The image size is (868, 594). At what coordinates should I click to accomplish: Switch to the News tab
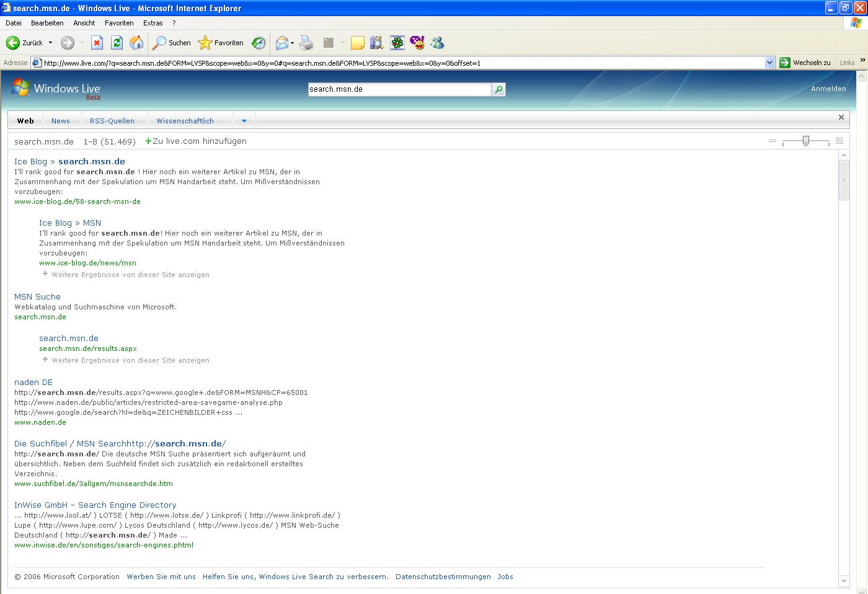[61, 121]
